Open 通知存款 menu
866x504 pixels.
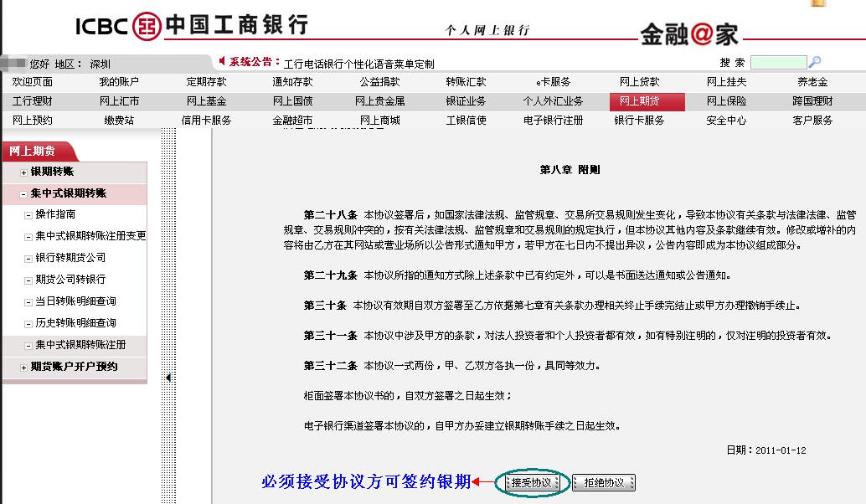tap(292, 82)
